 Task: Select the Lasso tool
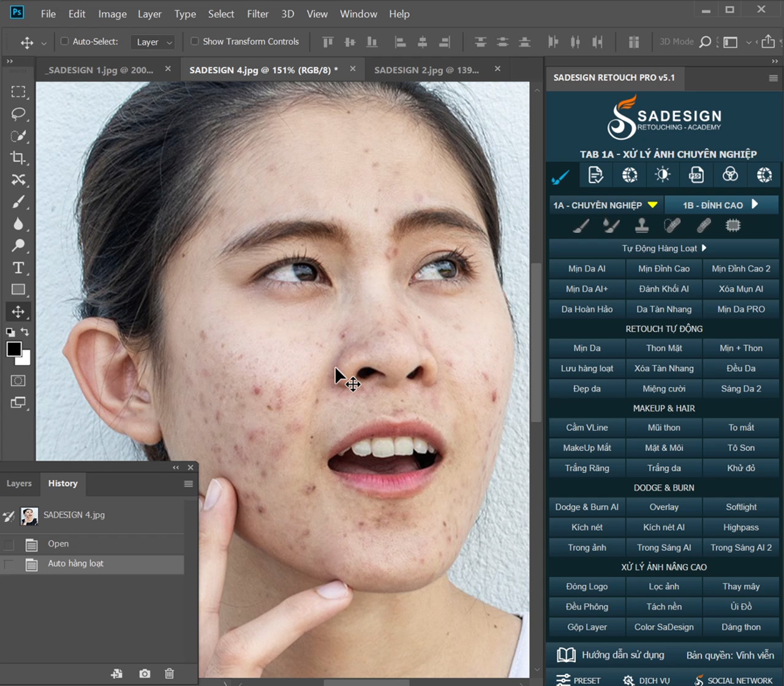point(18,114)
